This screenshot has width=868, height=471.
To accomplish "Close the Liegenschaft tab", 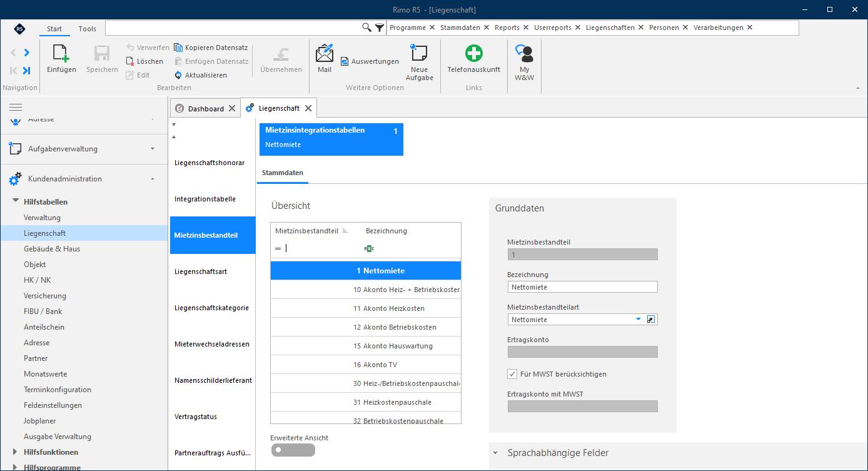I will tap(308, 108).
